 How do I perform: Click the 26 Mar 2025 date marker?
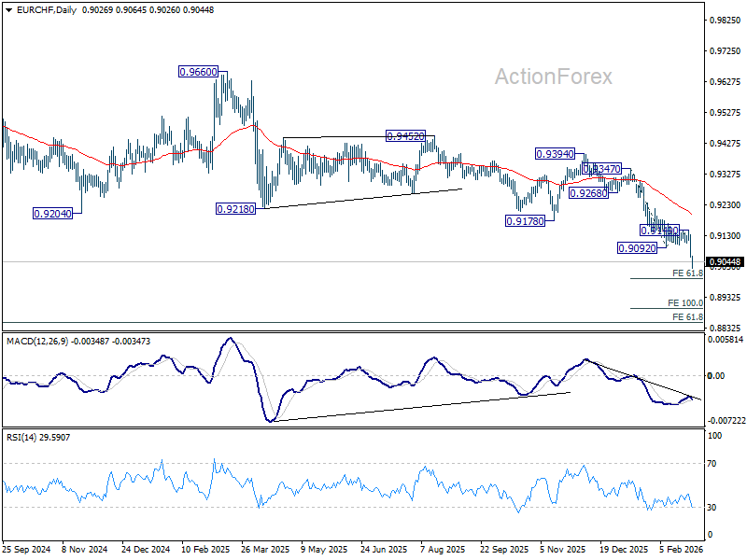point(265,549)
